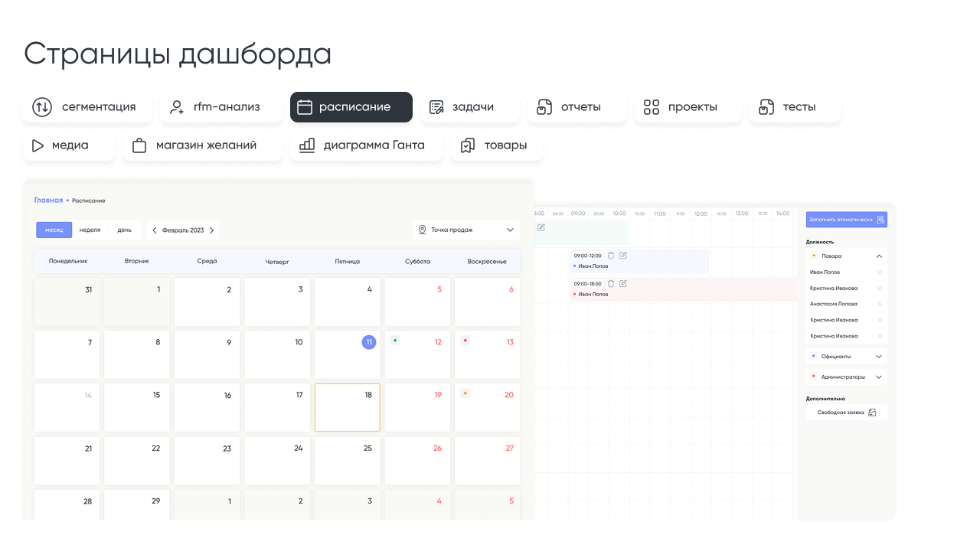Follow the Главная breadcrumb link

coord(48,201)
